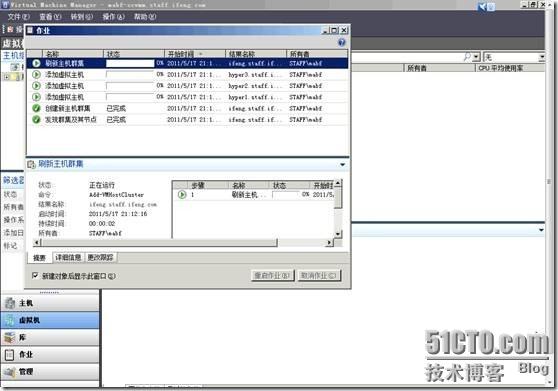The width and height of the screenshot is (558, 391).
Task: Click completed checkmark icon of 发现群集及其节点 job
Action: pyautogui.click(x=36, y=119)
